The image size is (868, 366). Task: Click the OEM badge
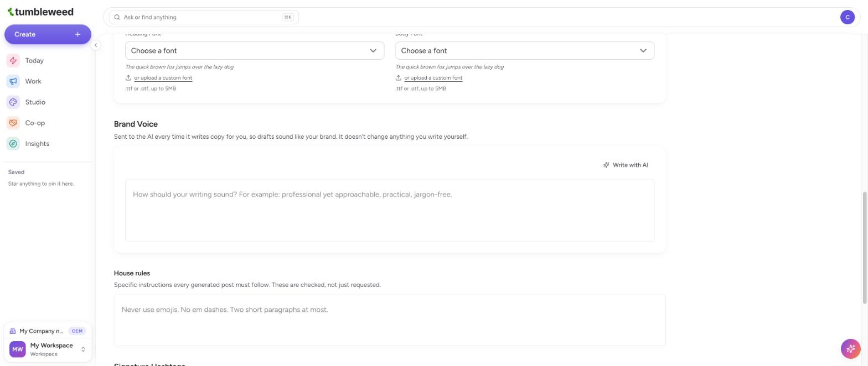77,331
